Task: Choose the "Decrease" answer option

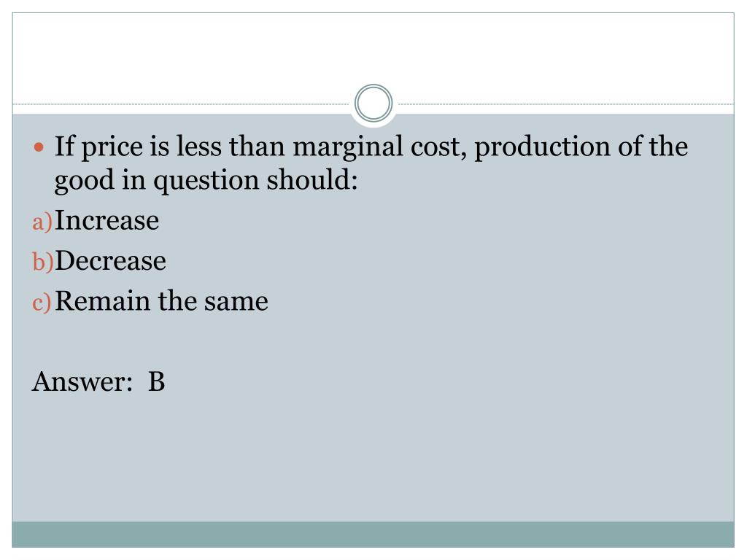Action: [111, 261]
